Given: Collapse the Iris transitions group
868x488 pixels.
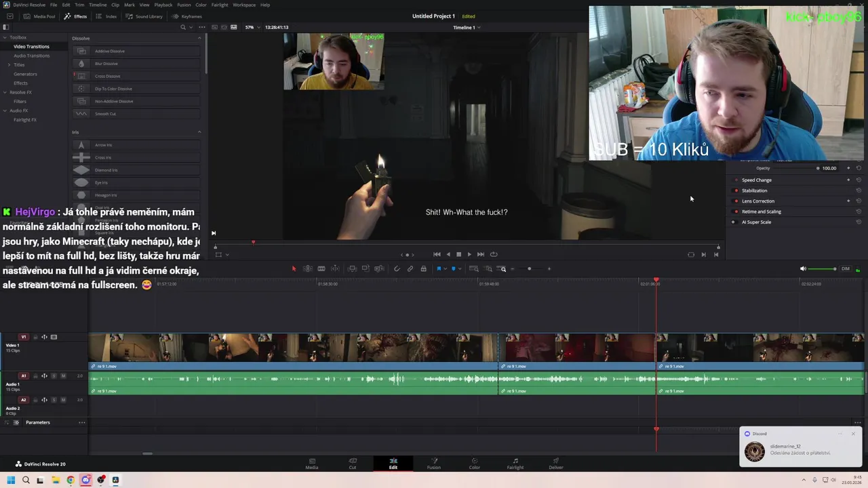Looking at the screenshot, I should 199,132.
